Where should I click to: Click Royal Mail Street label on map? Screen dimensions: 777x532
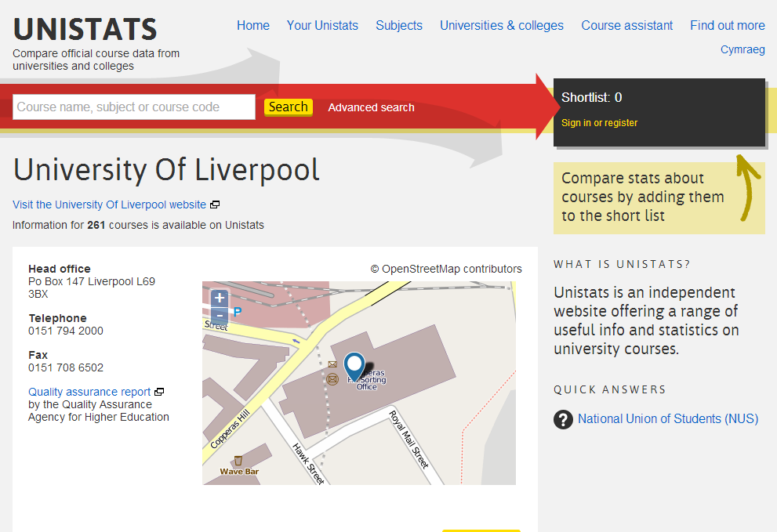coord(408,440)
